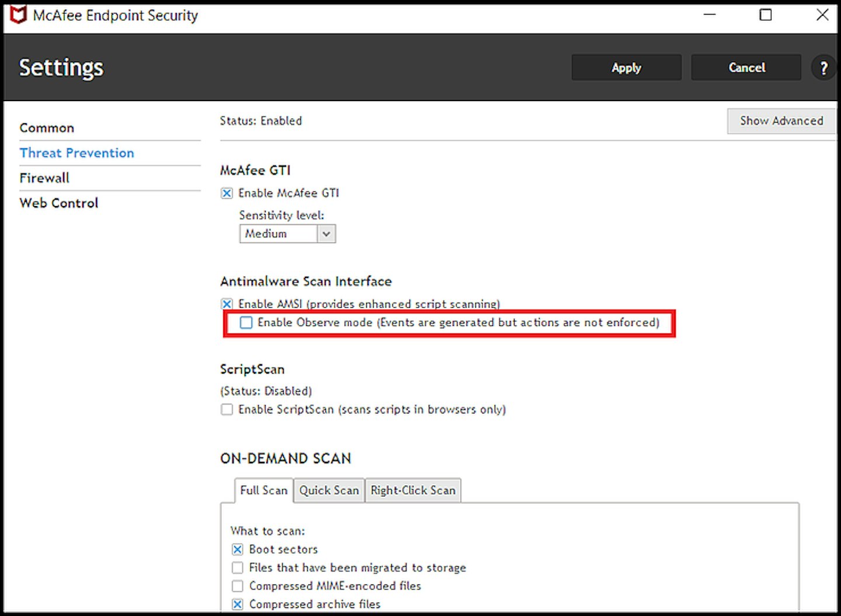Click the Status: Enabled text
Screen dimensions: 841x616
(261, 121)
